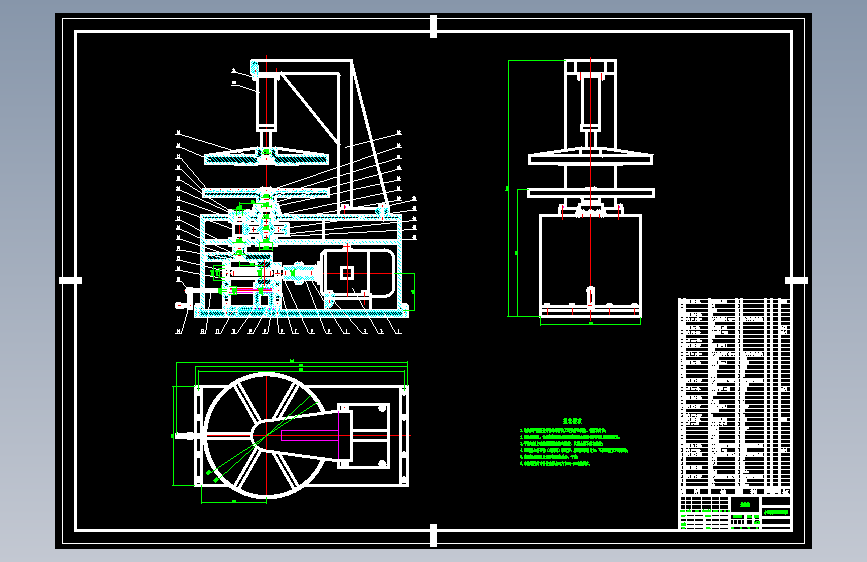
Task: Select the green drawing name cell in the title block
Action: pos(776,512)
